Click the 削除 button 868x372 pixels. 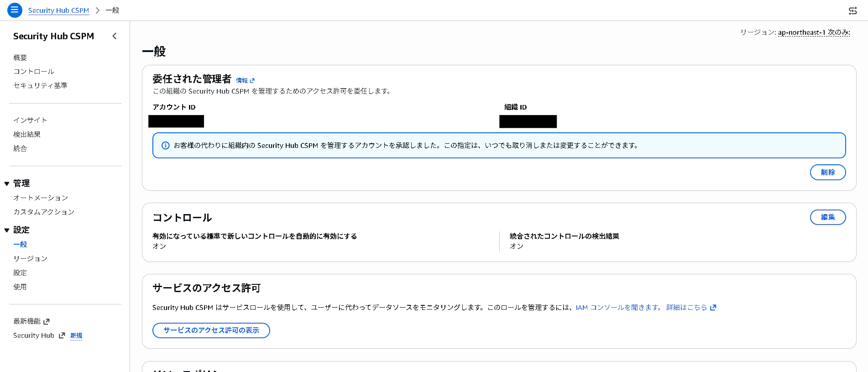[x=827, y=173]
